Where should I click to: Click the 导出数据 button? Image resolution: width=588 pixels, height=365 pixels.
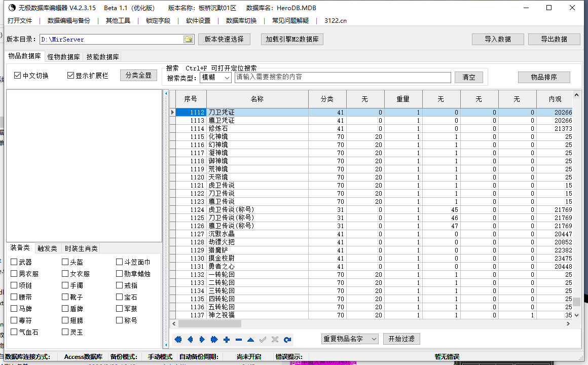click(x=554, y=40)
